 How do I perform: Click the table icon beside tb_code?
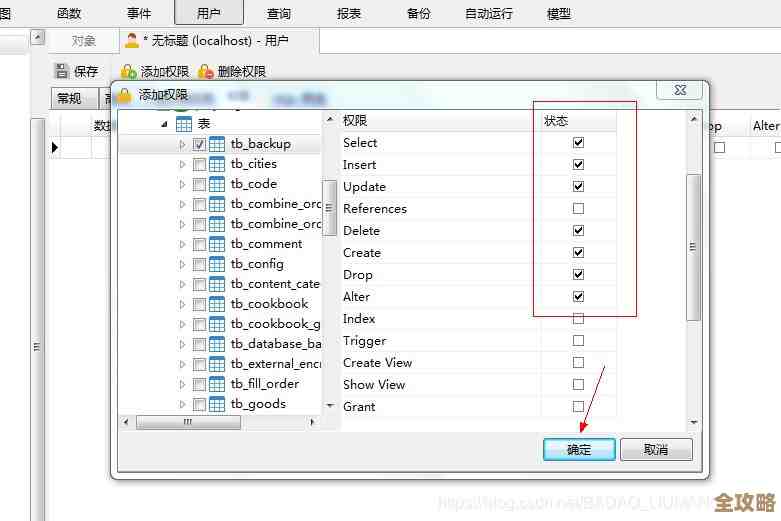pos(217,184)
